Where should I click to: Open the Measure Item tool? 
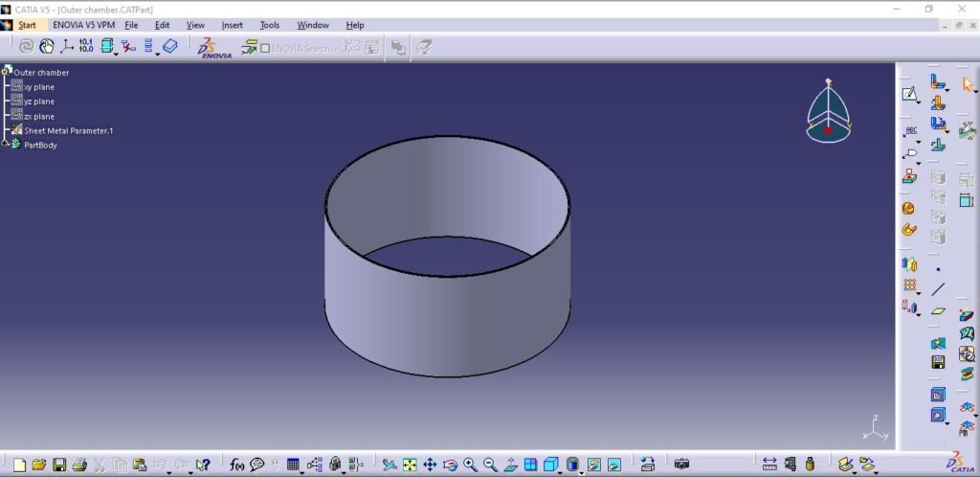point(790,465)
